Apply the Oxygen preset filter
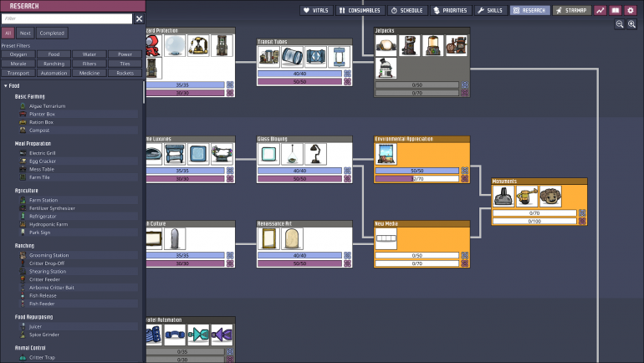The width and height of the screenshot is (644, 363). [x=18, y=54]
